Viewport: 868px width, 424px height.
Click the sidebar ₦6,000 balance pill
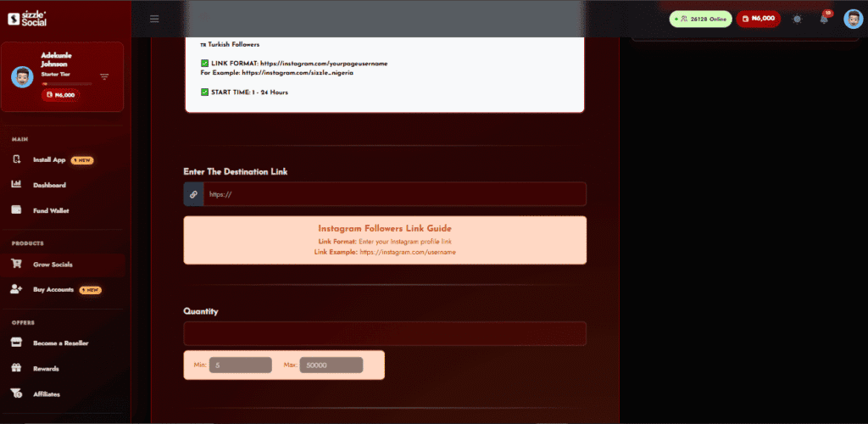(x=60, y=95)
